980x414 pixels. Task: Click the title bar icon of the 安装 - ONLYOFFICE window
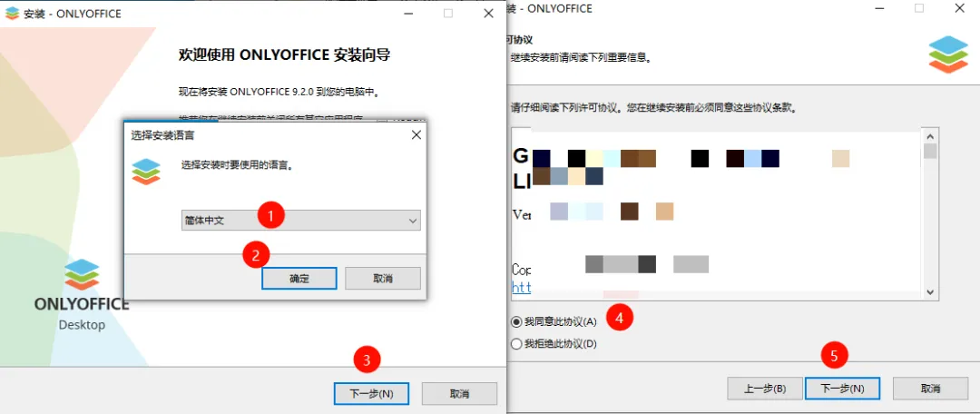tap(12, 13)
